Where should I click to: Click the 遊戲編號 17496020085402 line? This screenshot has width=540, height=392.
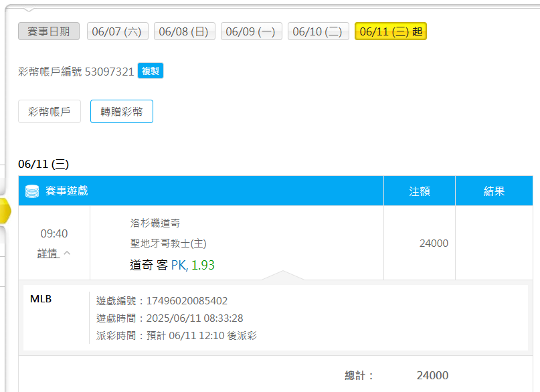pos(162,301)
